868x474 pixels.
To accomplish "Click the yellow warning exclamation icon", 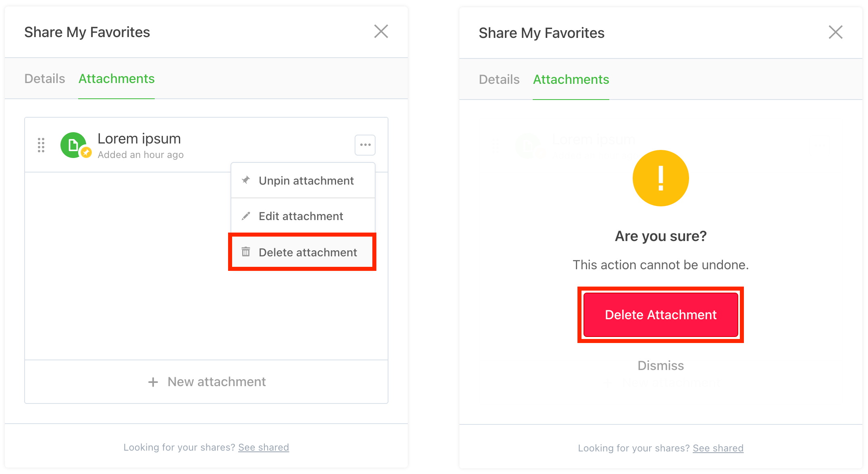I will (660, 178).
